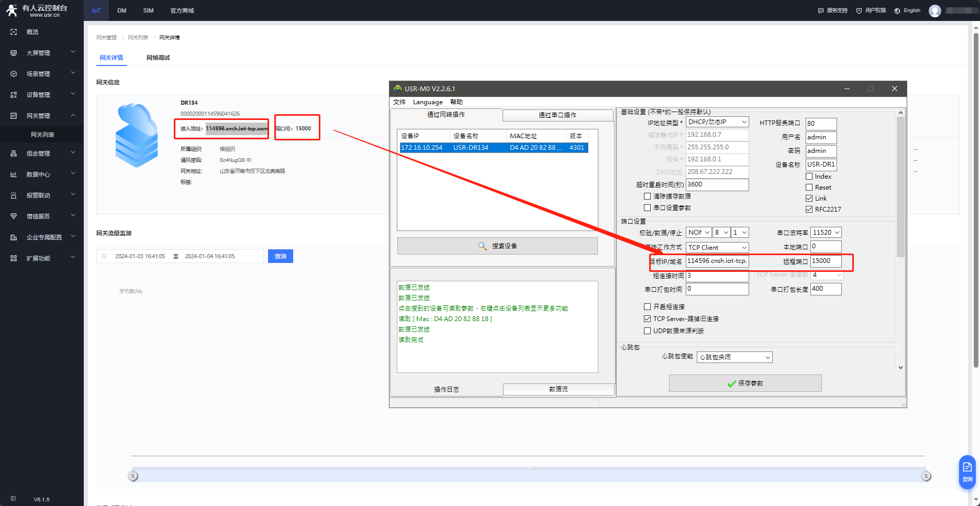Click the 报警联动 alarm icon

click(x=14, y=195)
